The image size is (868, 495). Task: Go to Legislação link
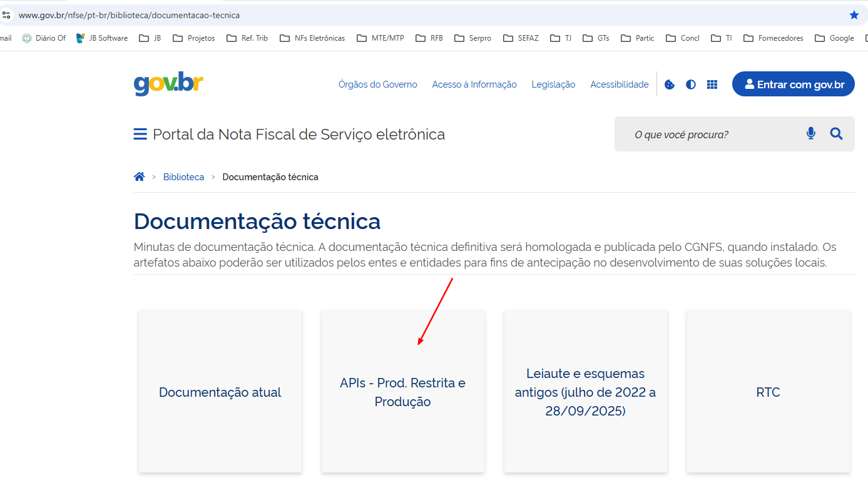553,84
